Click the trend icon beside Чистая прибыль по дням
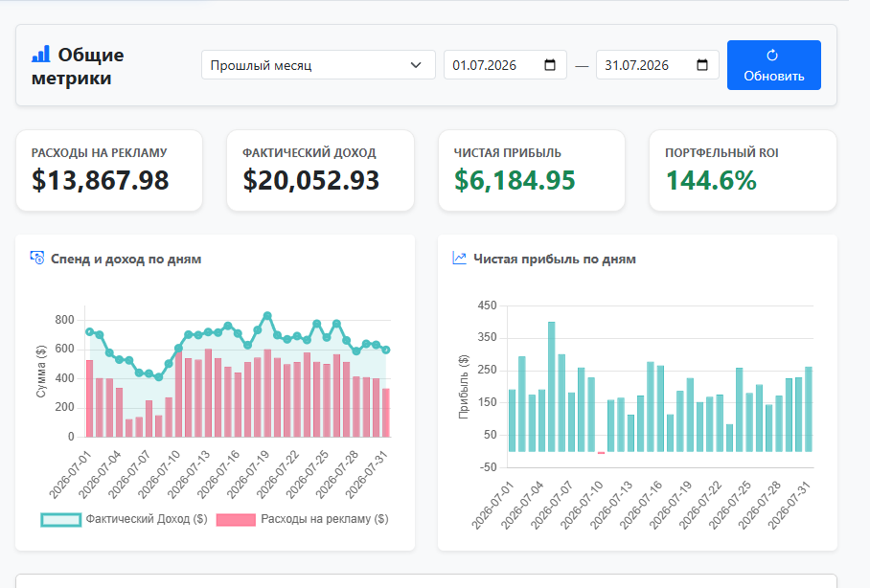Viewport: 870px width, 588px height. [459, 258]
